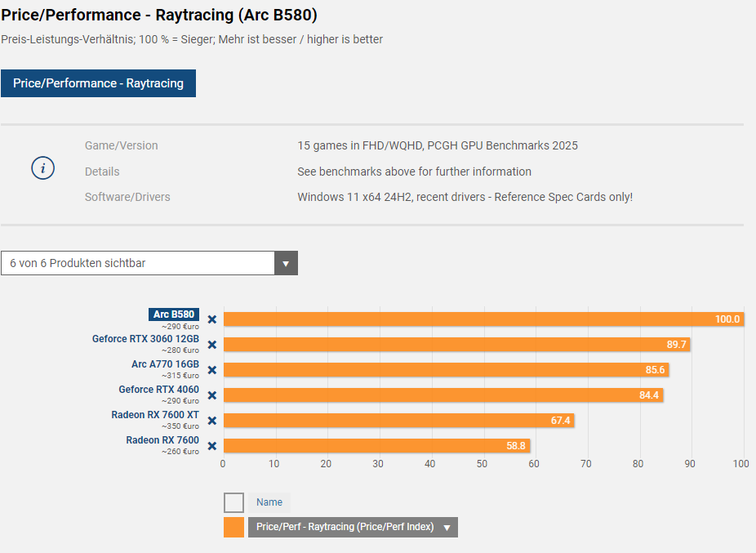Click the RX 7600 XT bar showing 67.4
The image size is (756, 553).
pyautogui.click(x=399, y=421)
